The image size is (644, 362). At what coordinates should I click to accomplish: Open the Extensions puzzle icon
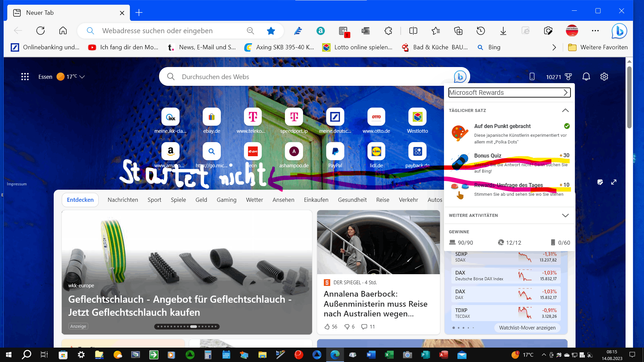(x=388, y=31)
